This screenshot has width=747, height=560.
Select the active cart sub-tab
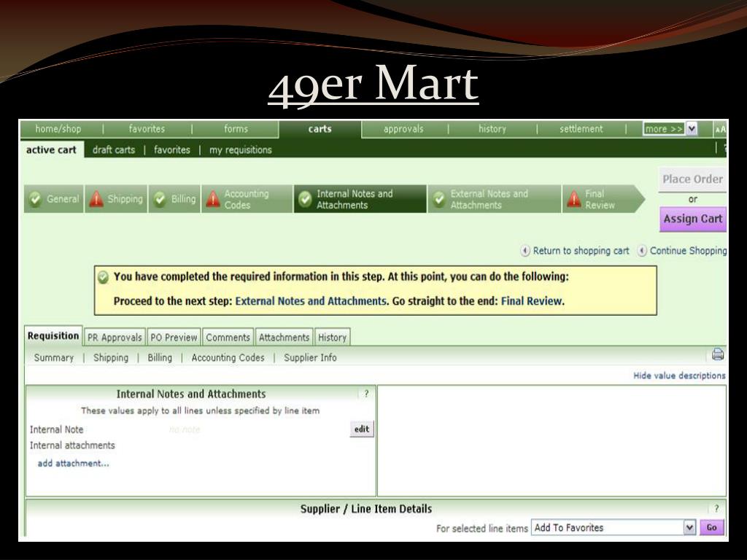click(x=52, y=149)
